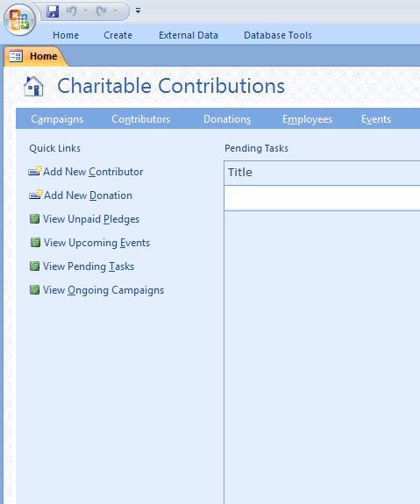Click the Undo arrow icon
Image resolution: width=420 pixels, height=504 pixels.
pos(71,11)
